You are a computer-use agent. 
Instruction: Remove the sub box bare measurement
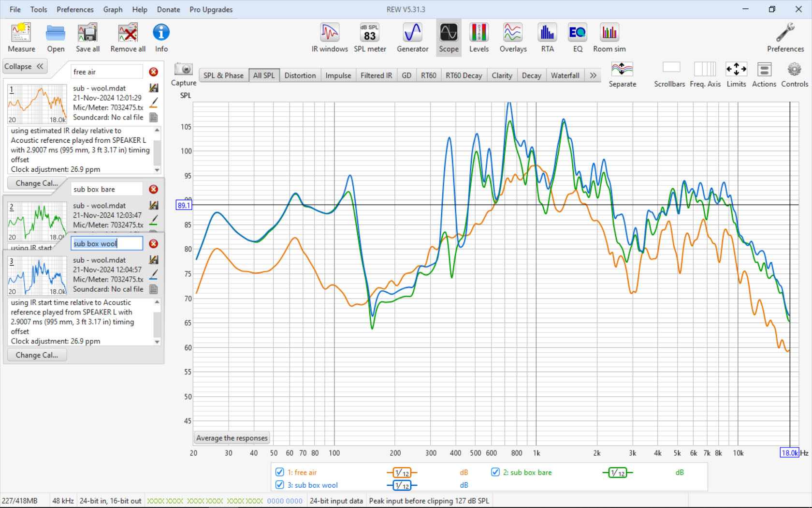(x=154, y=189)
